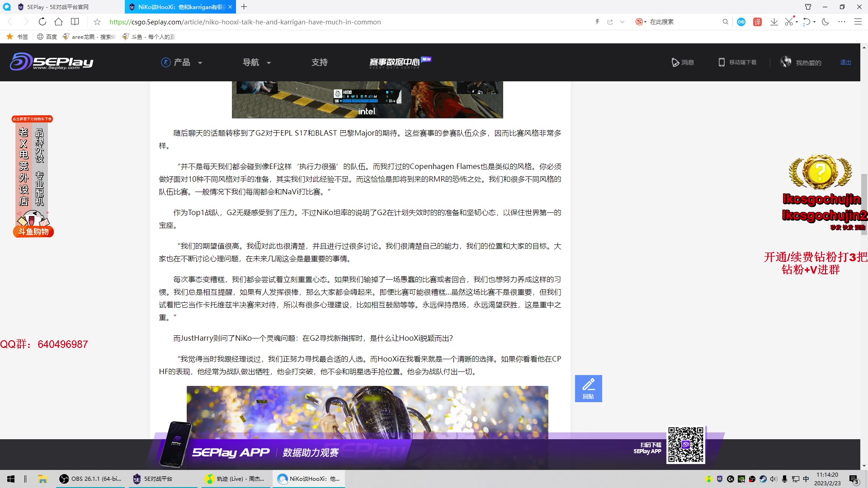The width and height of the screenshot is (868, 488).
Task: Click the OBS recording tray icon
Action: [752, 479]
